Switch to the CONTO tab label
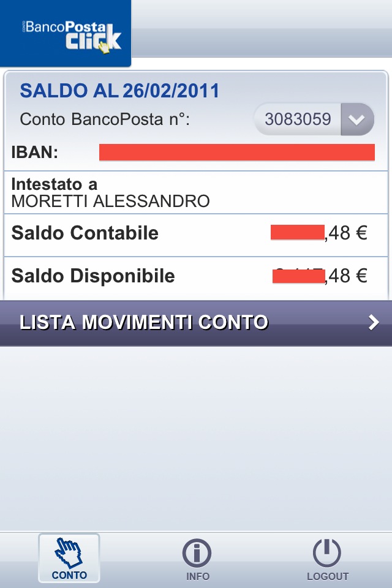Viewport: 392px width, 588px height. coord(69,575)
